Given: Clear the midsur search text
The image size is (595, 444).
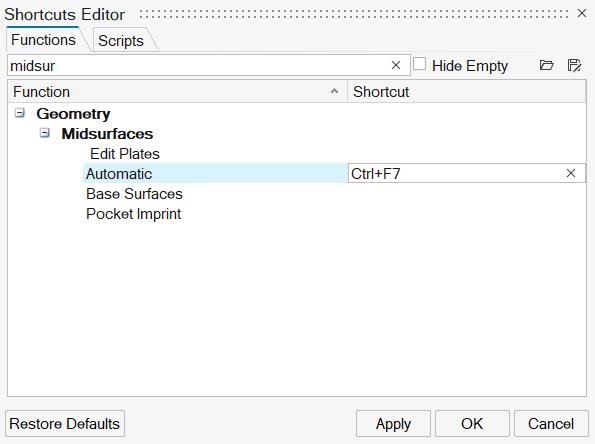Looking at the screenshot, I should click(x=396, y=65).
